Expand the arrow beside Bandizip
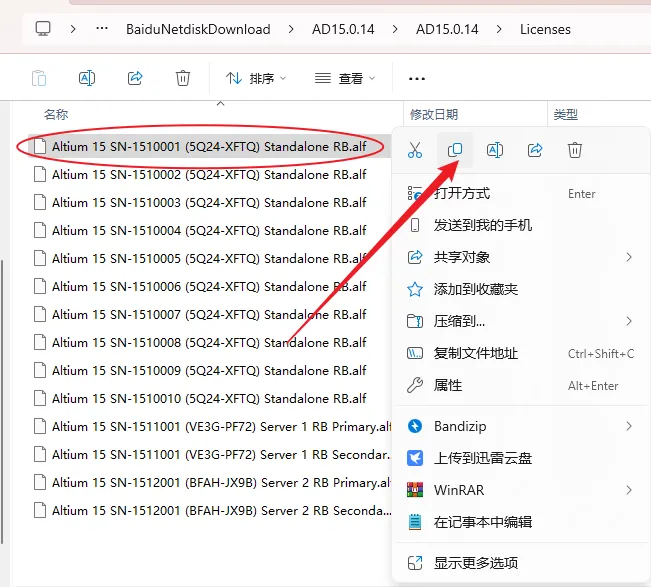The width and height of the screenshot is (651, 587). click(629, 426)
